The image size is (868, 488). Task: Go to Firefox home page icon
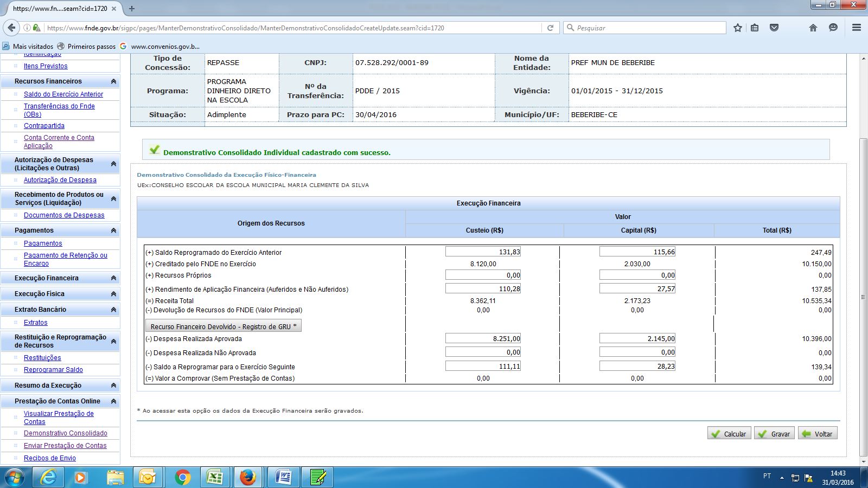[x=813, y=28]
